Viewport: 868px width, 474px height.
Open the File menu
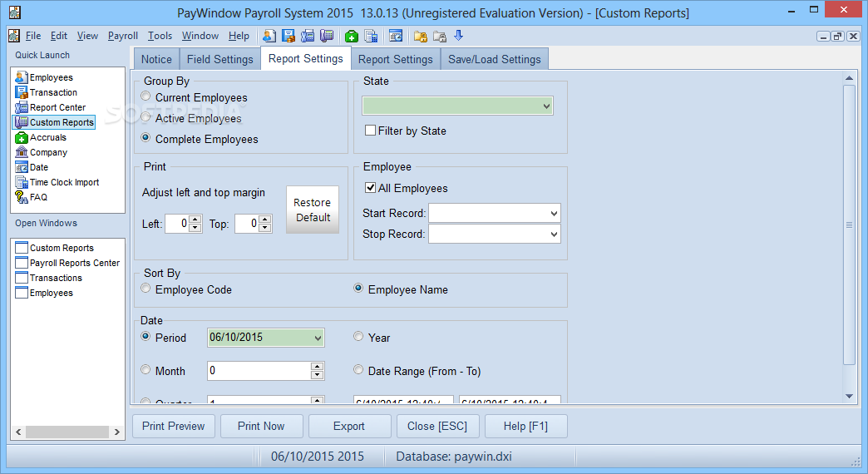click(x=33, y=36)
